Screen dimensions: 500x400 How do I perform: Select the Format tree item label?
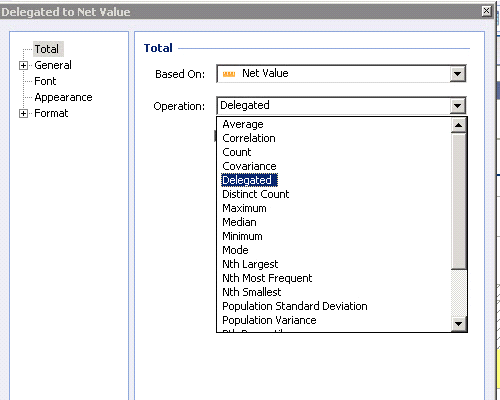(51, 113)
